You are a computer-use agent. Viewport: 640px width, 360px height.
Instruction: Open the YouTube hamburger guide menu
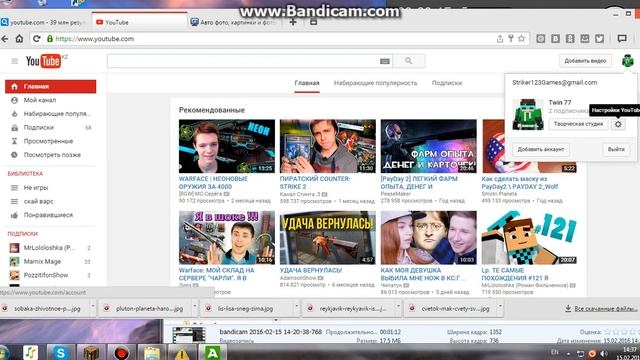point(15,61)
